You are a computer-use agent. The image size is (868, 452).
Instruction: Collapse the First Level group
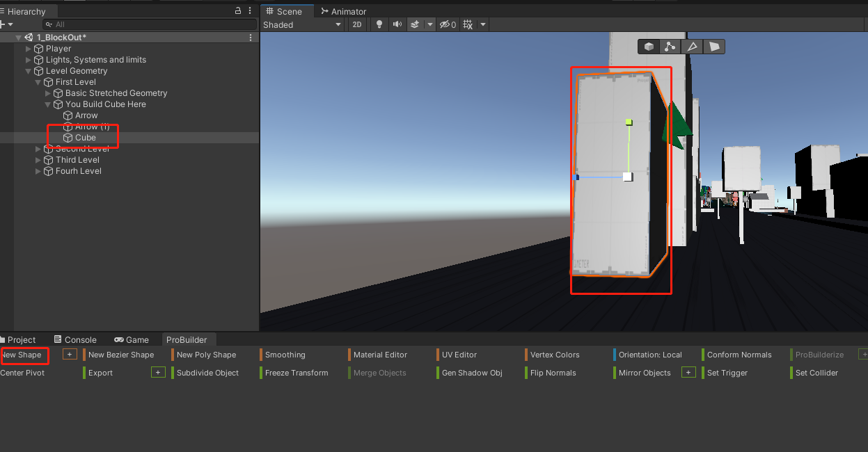click(38, 81)
